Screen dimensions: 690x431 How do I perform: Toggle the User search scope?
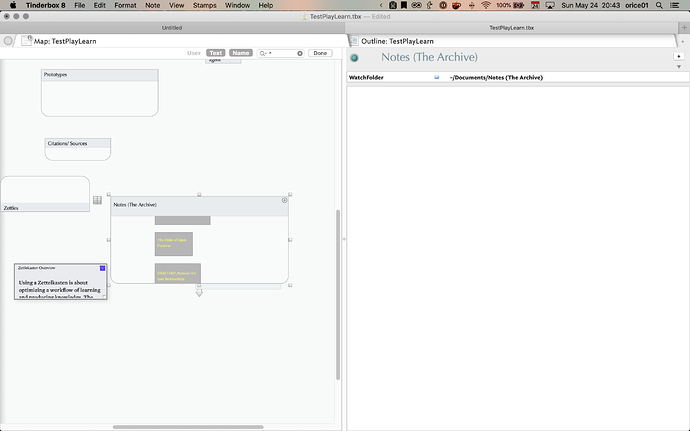[194, 53]
